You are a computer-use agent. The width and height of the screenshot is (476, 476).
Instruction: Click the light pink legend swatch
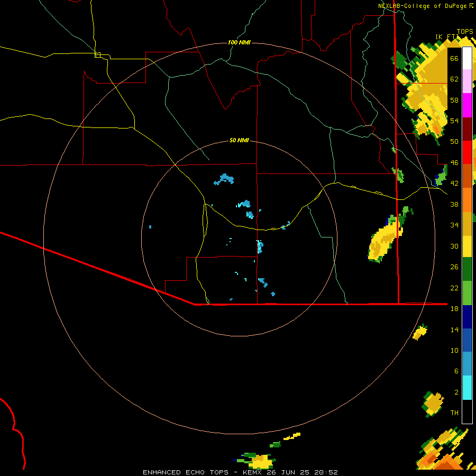click(467, 81)
